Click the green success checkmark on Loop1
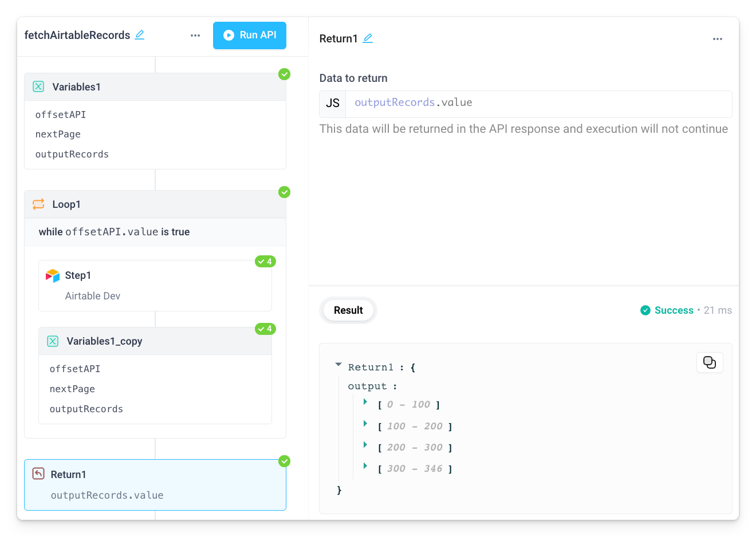This screenshot has height=537, width=756. tap(284, 192)
